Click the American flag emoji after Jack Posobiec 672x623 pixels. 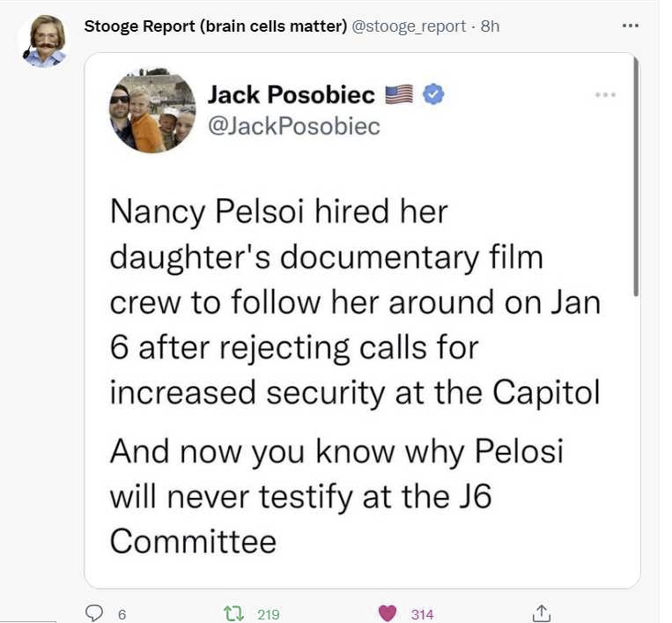point(399,94)
